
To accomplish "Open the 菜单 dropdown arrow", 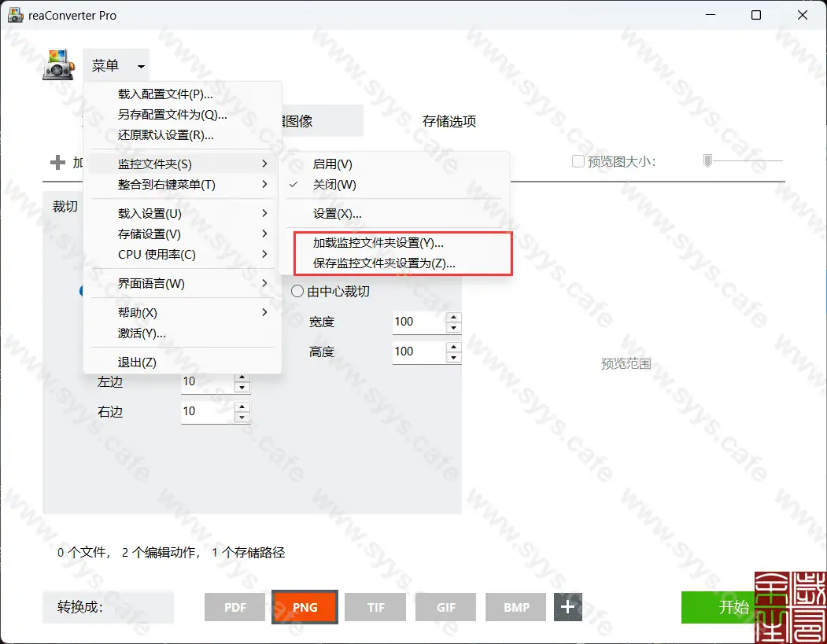I will pos(140,66).
